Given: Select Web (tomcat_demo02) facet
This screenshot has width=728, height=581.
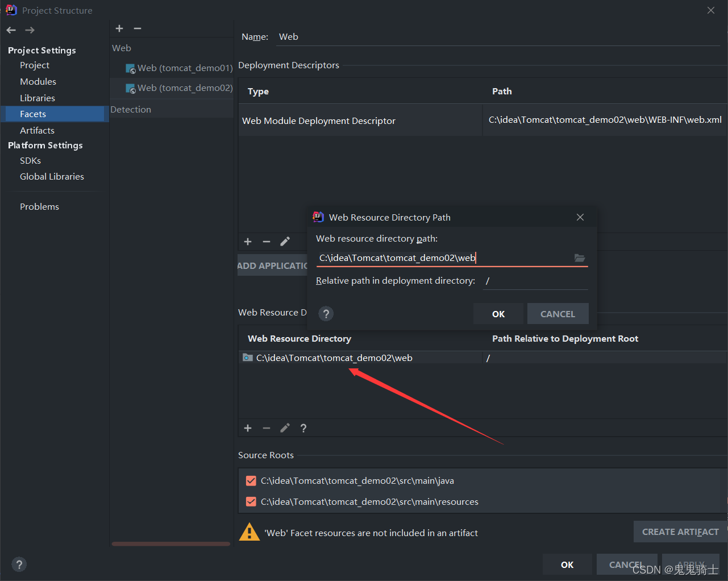Looking at the screenshot, I should point(179,88).
